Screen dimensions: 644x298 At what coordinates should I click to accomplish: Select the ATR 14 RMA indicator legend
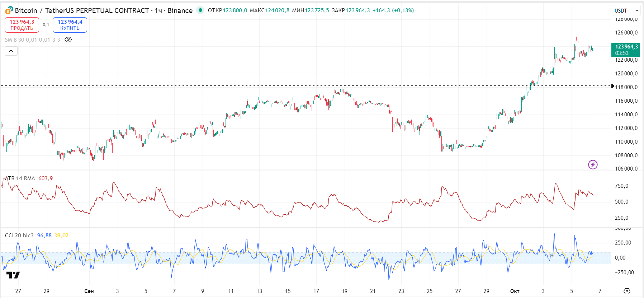[20, 178]
